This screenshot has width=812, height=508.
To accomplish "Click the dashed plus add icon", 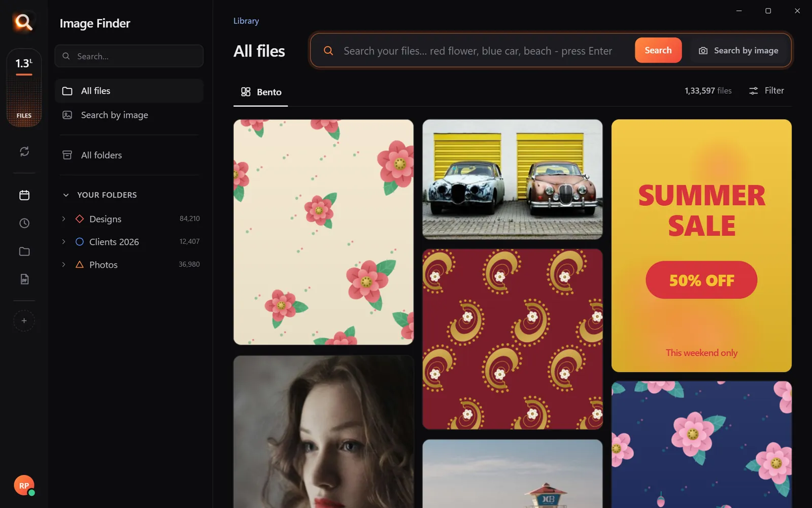I will click(24, 321).
